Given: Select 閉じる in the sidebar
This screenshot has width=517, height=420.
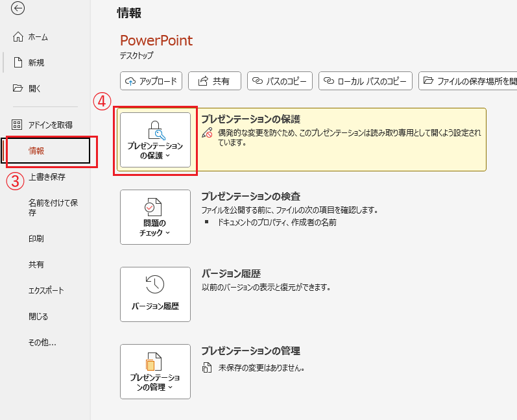Looking at the screenshot, I should click(x=38, y=317).
